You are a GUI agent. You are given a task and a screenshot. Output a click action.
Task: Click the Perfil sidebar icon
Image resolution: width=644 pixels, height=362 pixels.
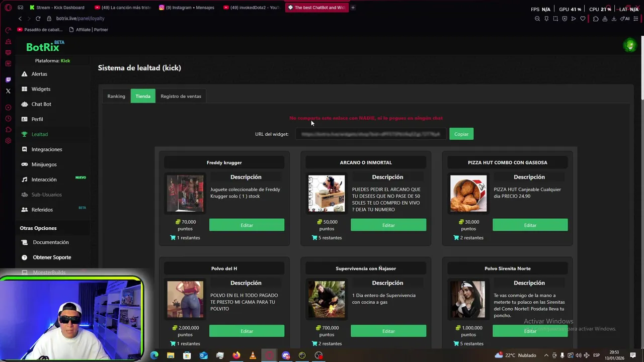pyautogui.click(x=24, y=119)
